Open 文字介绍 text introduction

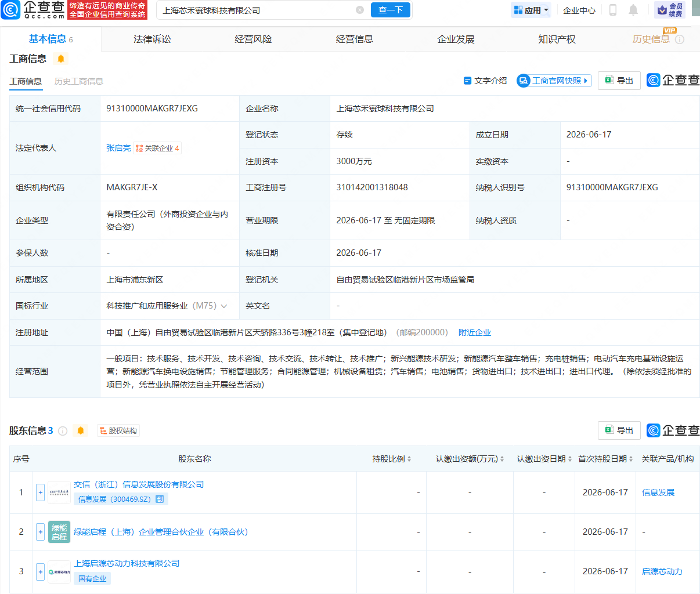pos(485,81)
